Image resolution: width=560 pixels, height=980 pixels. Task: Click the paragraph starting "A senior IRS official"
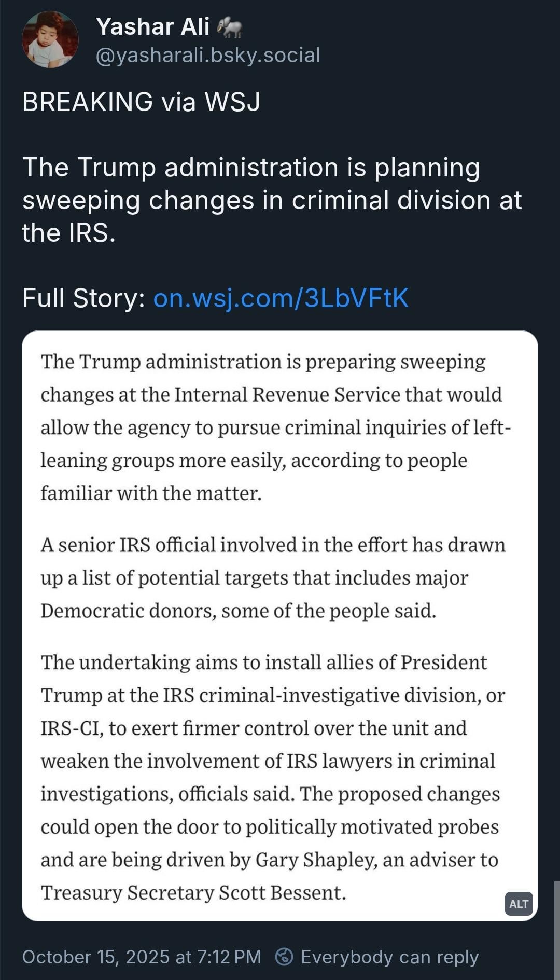tap(273, 577)
